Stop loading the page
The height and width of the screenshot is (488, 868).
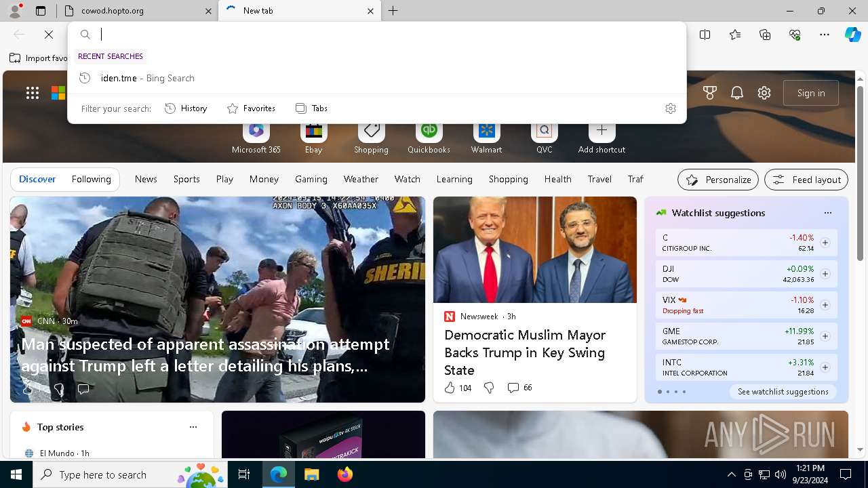click(49, 35)
